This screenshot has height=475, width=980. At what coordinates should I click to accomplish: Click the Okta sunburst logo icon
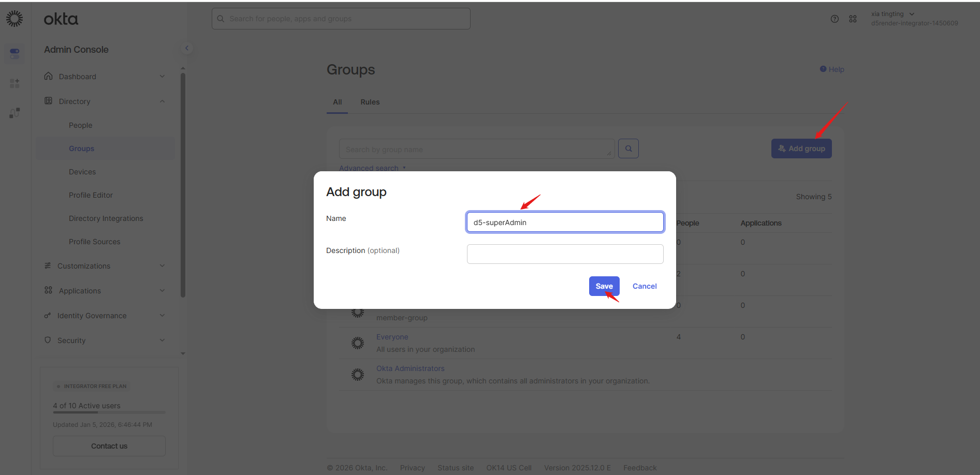[x=14, y=19]
